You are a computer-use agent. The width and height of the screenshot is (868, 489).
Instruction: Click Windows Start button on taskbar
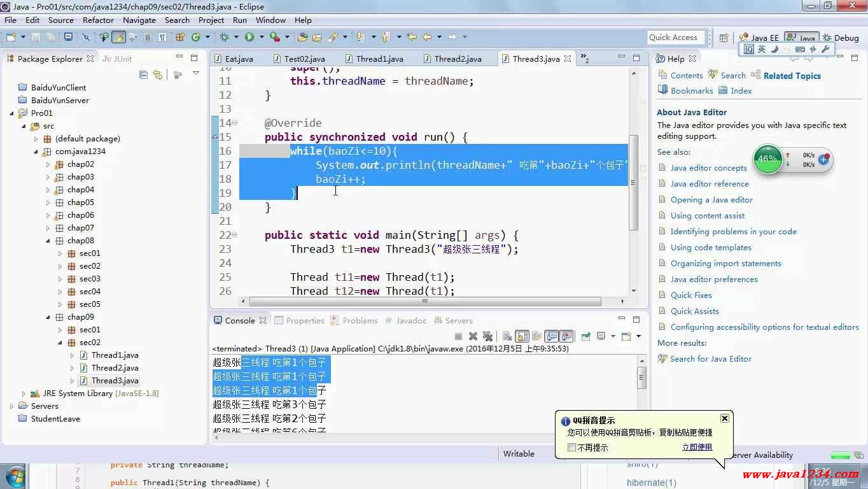(x=14, y=477)
